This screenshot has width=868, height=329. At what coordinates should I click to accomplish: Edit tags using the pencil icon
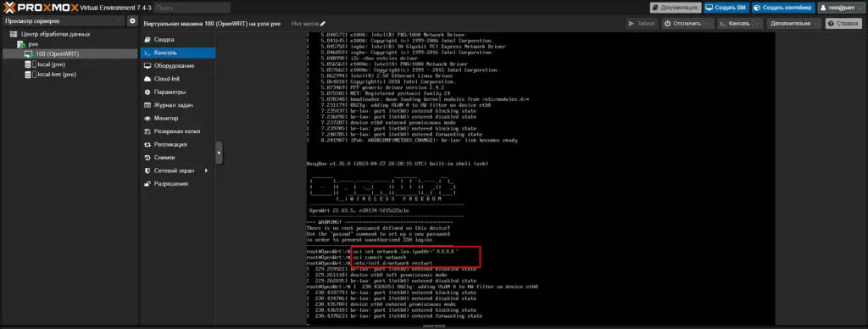click(x=323, y=24)
